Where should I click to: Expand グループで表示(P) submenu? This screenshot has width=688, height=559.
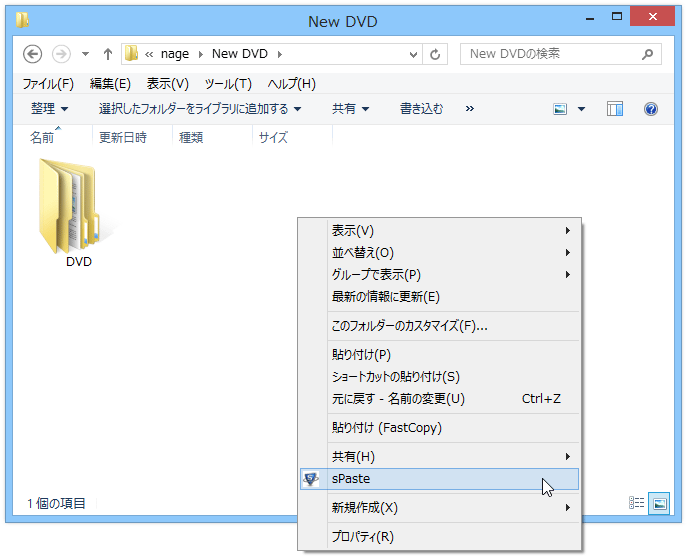(x=440, y=274)
